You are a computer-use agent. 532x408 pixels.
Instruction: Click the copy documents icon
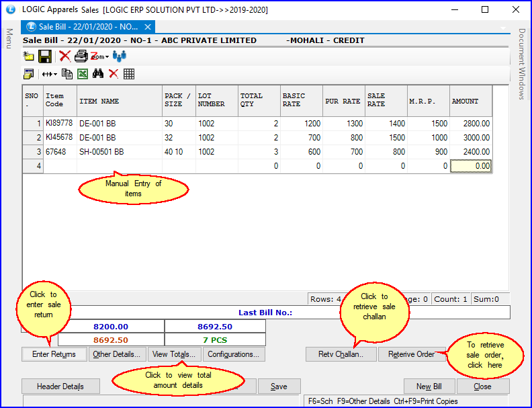point(67,74)
